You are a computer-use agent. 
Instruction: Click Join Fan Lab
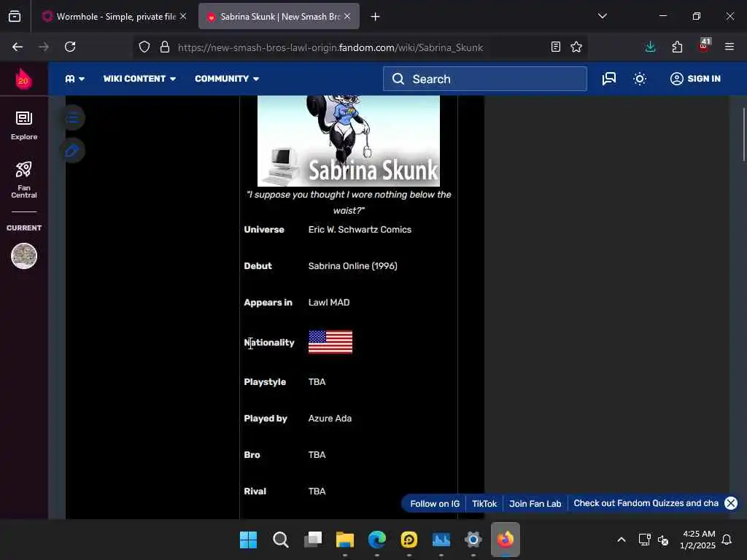pyautogui.click(x=535, y=504)
